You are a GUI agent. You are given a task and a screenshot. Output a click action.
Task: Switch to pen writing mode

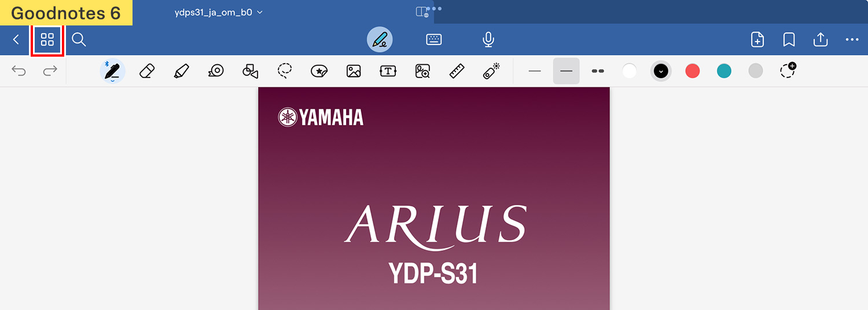point(380,40)
